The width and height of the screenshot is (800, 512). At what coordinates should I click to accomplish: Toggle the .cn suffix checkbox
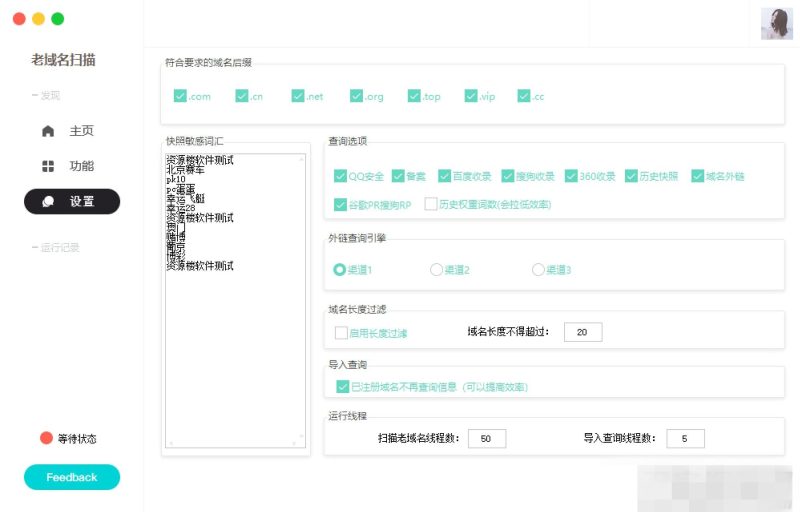242,96
